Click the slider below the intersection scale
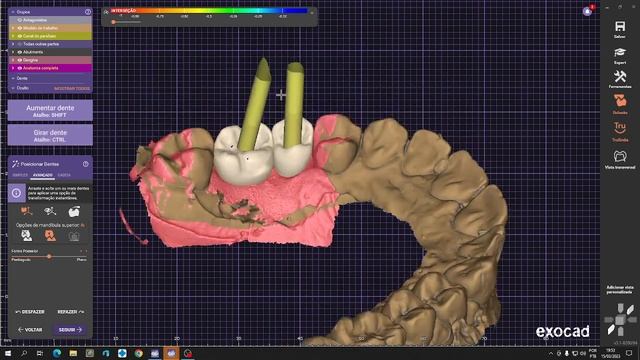 click(126, 22)
